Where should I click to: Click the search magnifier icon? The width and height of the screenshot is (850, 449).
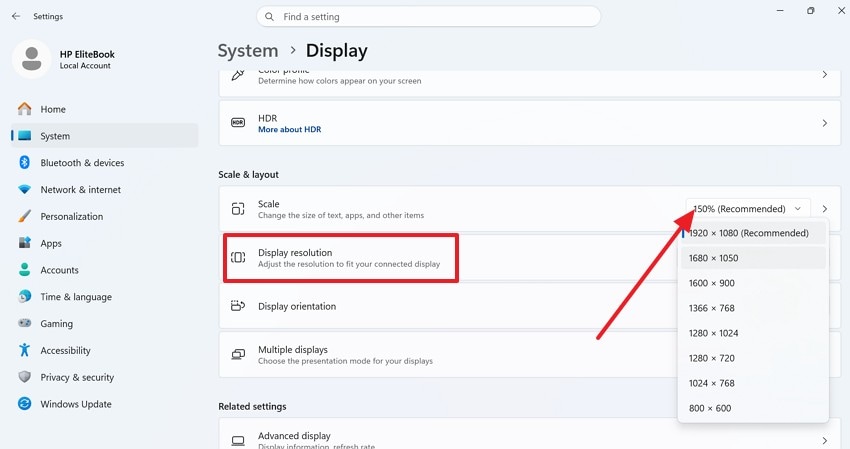coord(269,17)
